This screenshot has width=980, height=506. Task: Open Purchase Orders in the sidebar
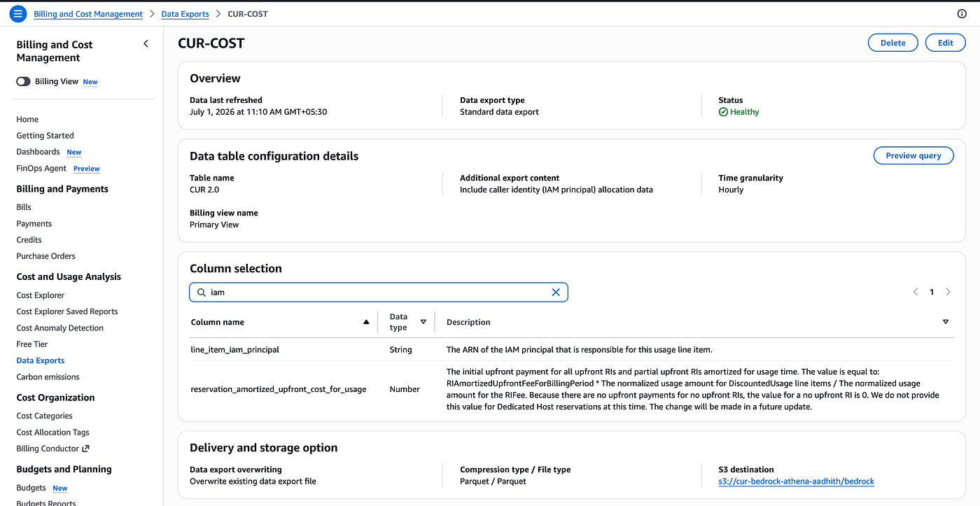point(45,256)
